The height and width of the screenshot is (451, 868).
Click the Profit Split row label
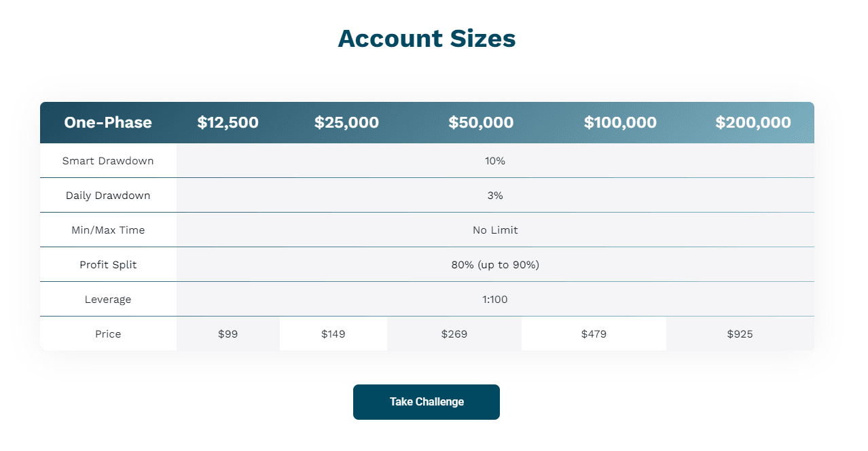(x=108, y=265)
